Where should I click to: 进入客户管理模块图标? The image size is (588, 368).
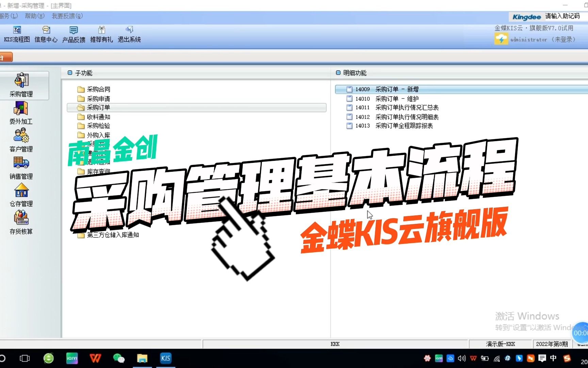(x=22, y=140)
